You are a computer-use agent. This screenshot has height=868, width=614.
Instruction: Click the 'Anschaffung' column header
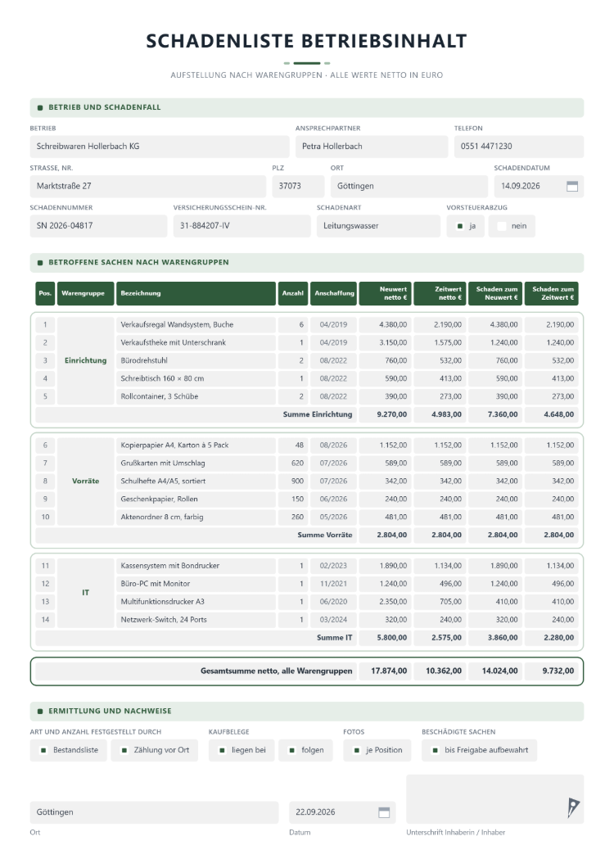point(334,293)
